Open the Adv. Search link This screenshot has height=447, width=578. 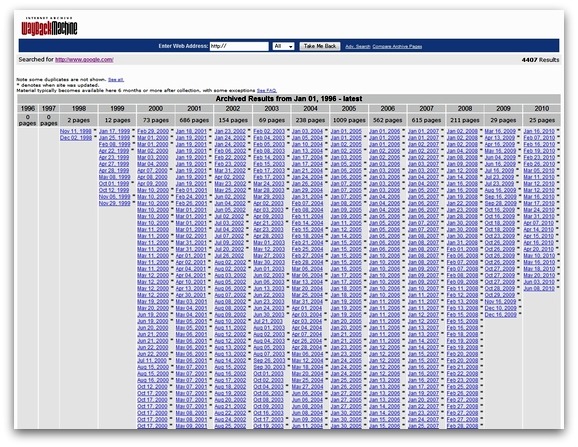tap(358, 47)
